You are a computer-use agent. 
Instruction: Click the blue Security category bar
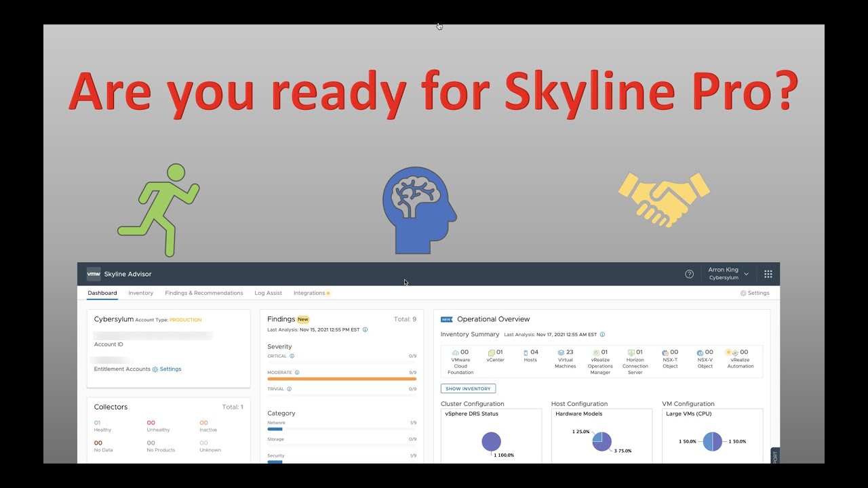pos(275,462)
